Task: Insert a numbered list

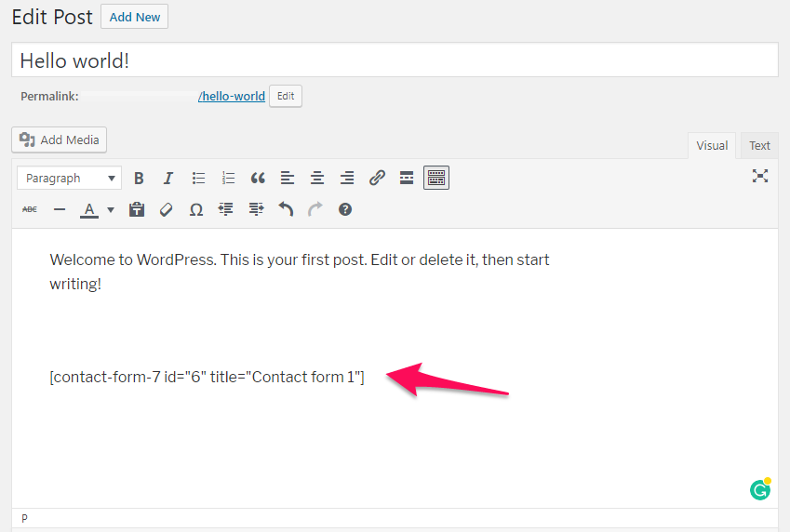Action: (x=228, y=178)
